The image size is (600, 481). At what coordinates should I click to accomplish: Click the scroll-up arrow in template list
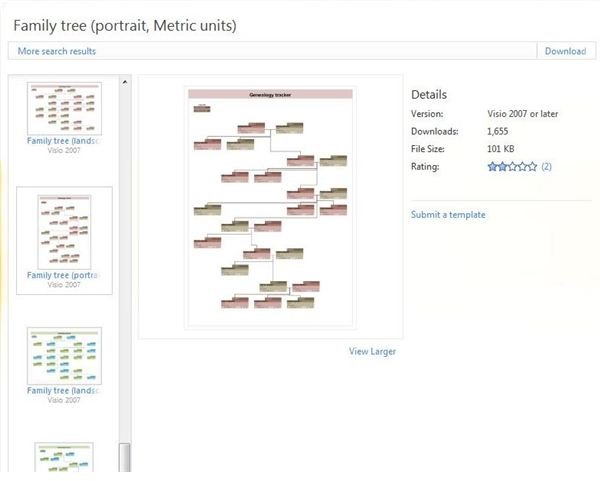pos(125,82)
